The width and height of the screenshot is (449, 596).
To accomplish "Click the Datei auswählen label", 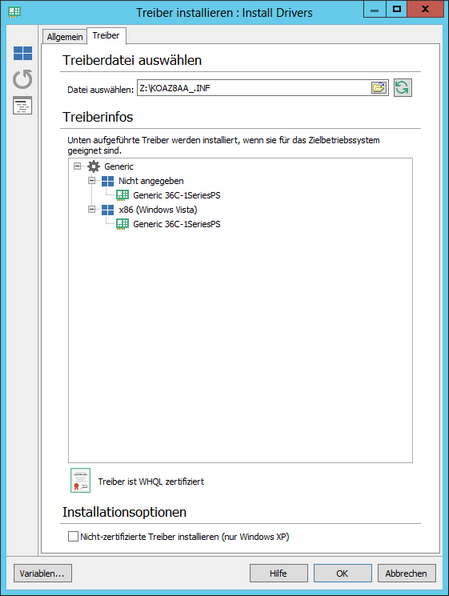I will click(x=100, y=90).
